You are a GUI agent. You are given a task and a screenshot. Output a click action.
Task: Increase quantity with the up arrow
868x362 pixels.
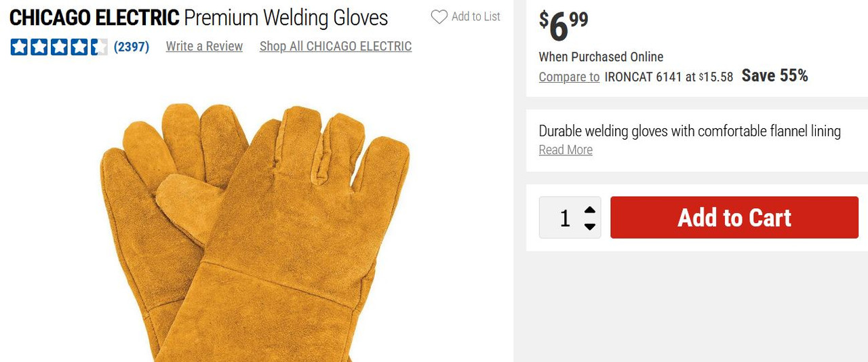[x=590, y=209]
